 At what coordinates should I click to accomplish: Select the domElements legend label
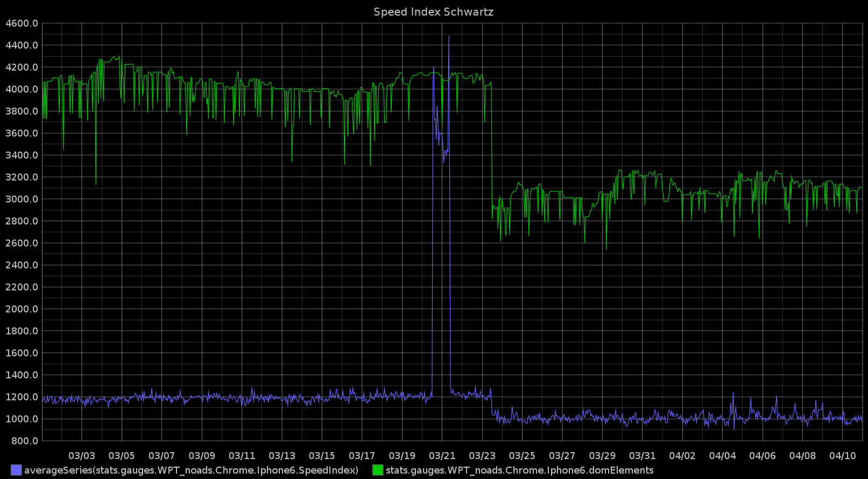[519, 470]
